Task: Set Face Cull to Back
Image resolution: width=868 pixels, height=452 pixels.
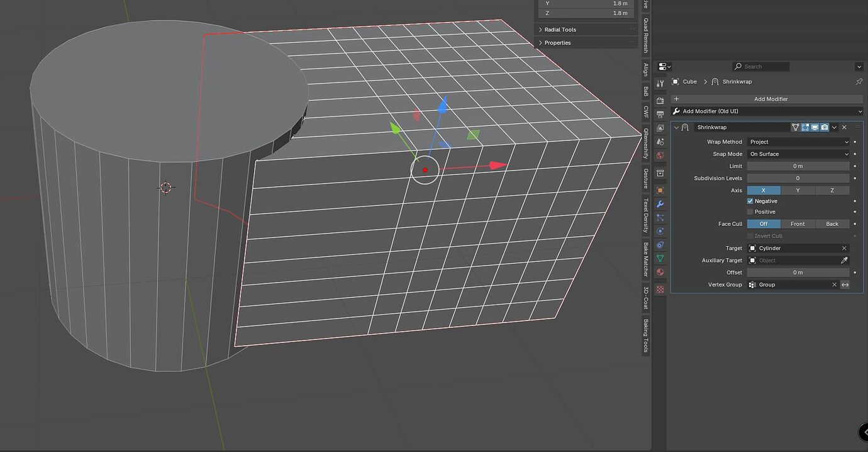Action: [x=832, y=224]
